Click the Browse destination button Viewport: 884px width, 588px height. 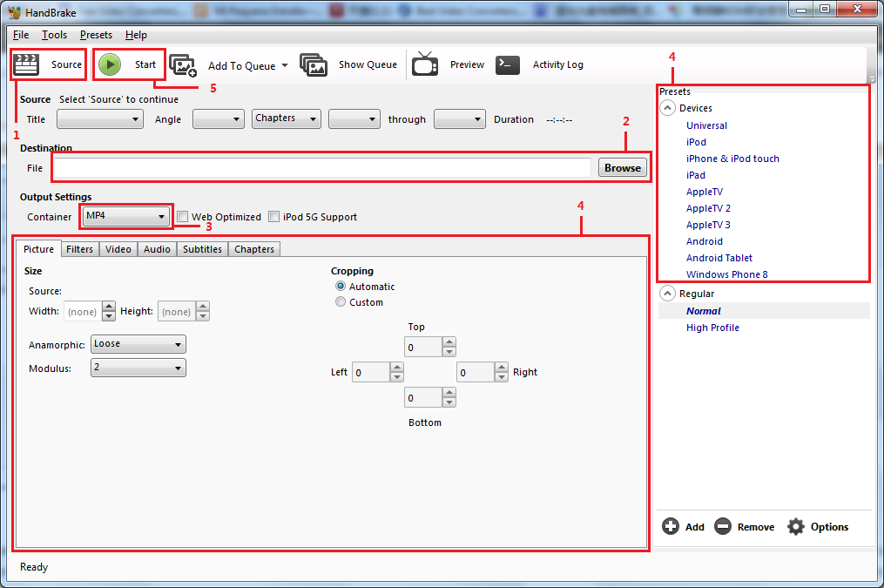[x=622, y=168]
